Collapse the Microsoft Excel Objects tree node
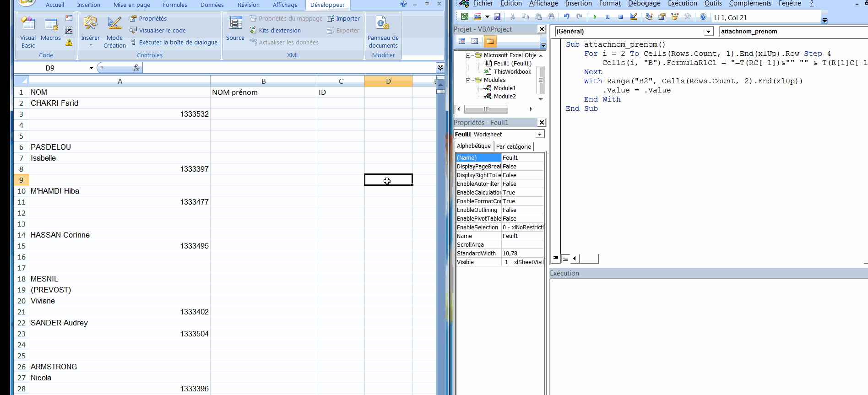The image size is (868, 395). (468, 55)
